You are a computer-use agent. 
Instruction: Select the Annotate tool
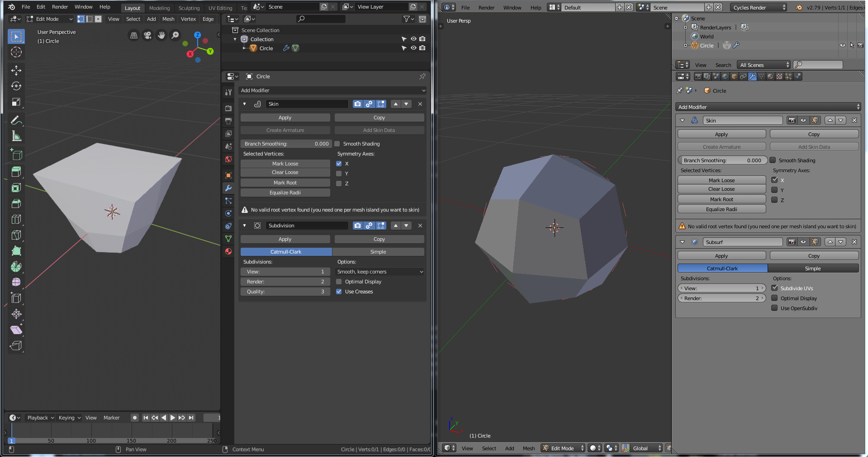(16, 120)
